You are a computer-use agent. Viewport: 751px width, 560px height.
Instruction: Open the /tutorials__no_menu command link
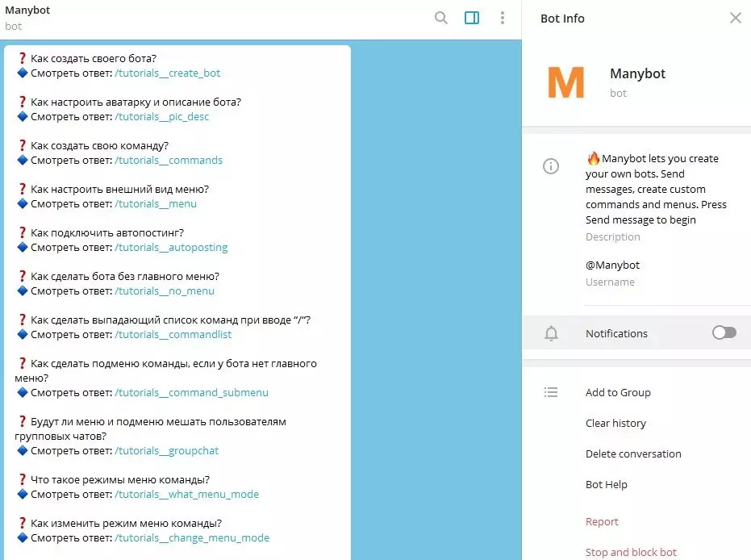(x=165, y=290)
